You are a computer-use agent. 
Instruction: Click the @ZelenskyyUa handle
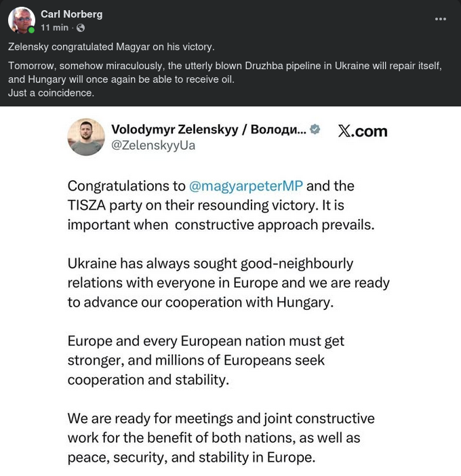pos(153,145)
